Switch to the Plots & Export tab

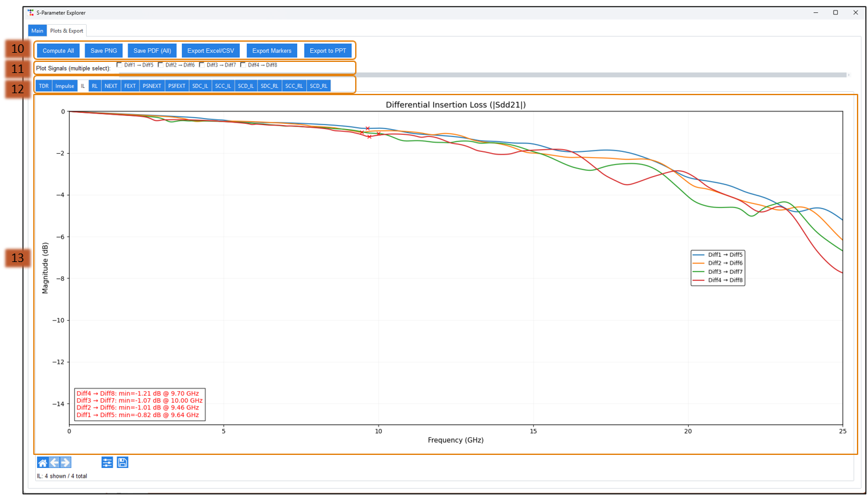(66, 31)
